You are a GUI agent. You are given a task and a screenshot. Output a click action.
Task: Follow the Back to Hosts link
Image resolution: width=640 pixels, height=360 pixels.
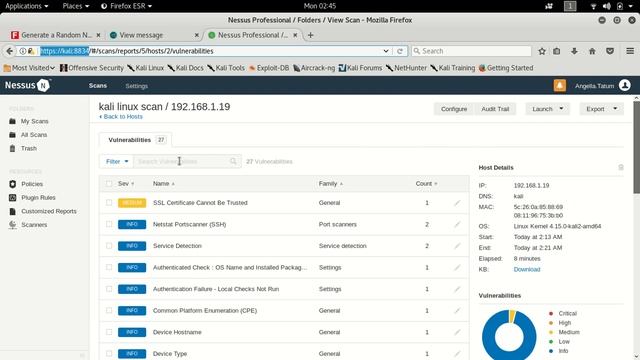tap(121, 117)
